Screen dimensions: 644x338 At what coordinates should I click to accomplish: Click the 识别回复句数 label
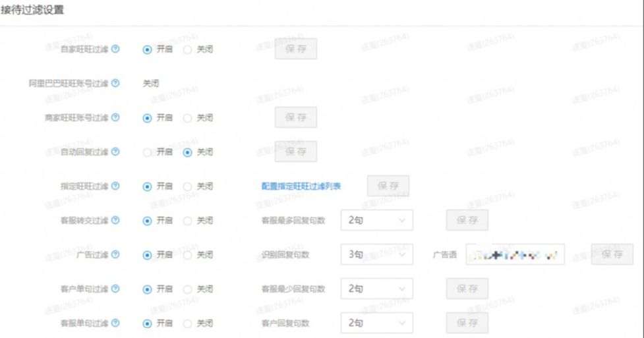[x=285, y=255]
